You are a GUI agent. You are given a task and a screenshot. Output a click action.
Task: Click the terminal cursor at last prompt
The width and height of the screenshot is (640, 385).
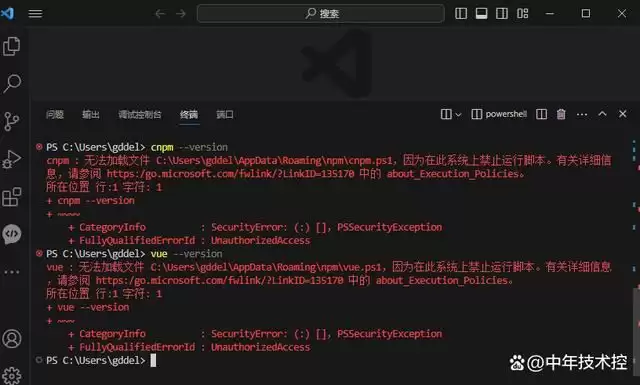pos(153,360)
